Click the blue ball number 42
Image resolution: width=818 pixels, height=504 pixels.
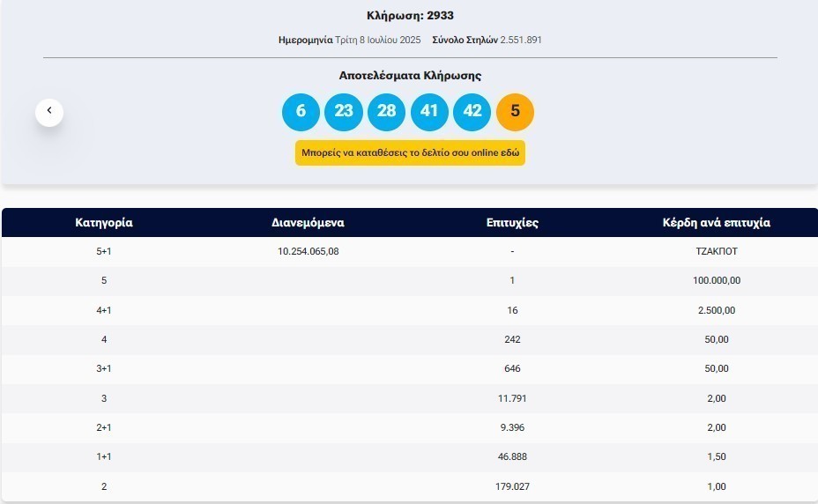(x=472, y=112)
